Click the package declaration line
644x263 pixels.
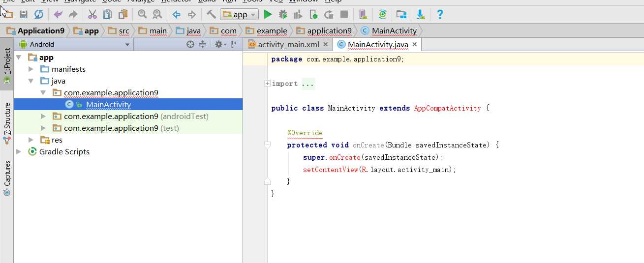click(x=337, y=59)
